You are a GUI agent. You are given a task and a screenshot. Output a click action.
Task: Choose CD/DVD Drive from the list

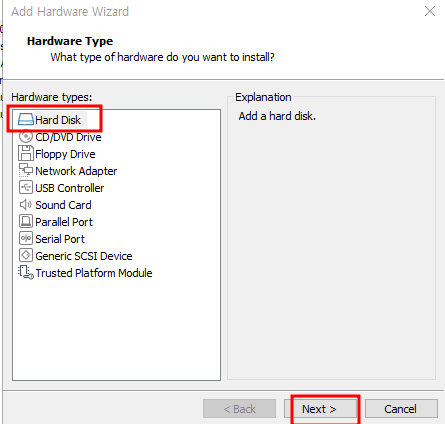[x=68, y=137]
